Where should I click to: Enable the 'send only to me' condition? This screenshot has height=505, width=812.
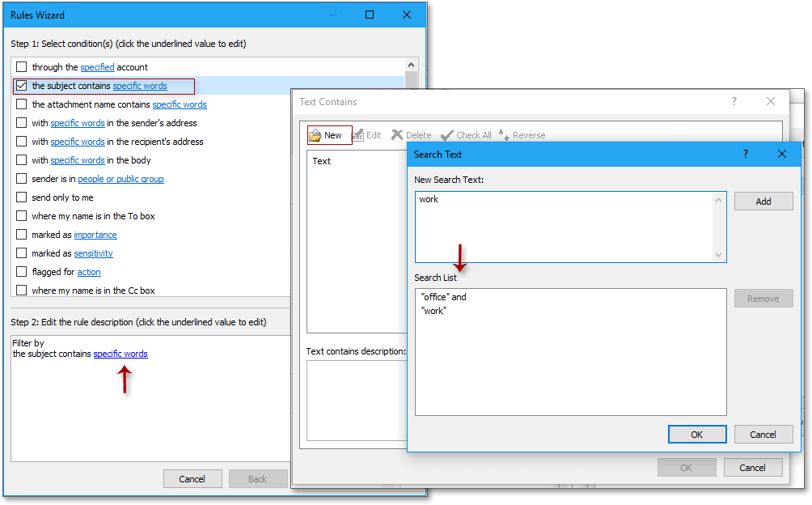pyautogui.click(x=23, y=197)
